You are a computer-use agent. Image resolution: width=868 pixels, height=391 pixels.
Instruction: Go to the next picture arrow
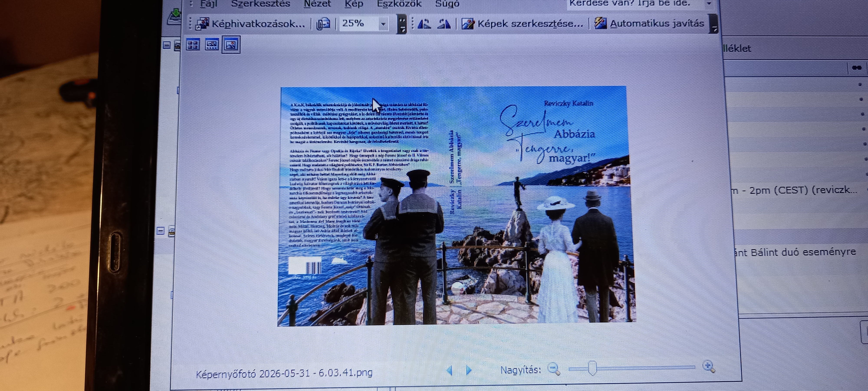click(468, 370)
